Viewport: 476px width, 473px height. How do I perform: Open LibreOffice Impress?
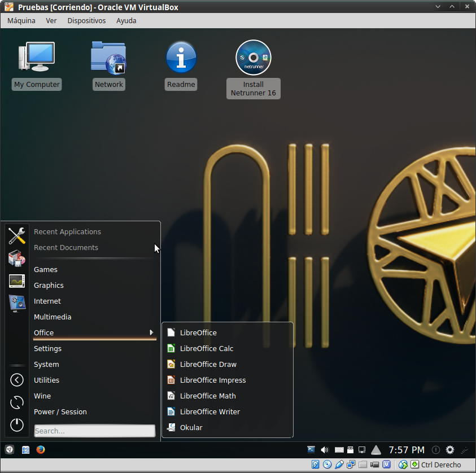(x=212, y=380)
